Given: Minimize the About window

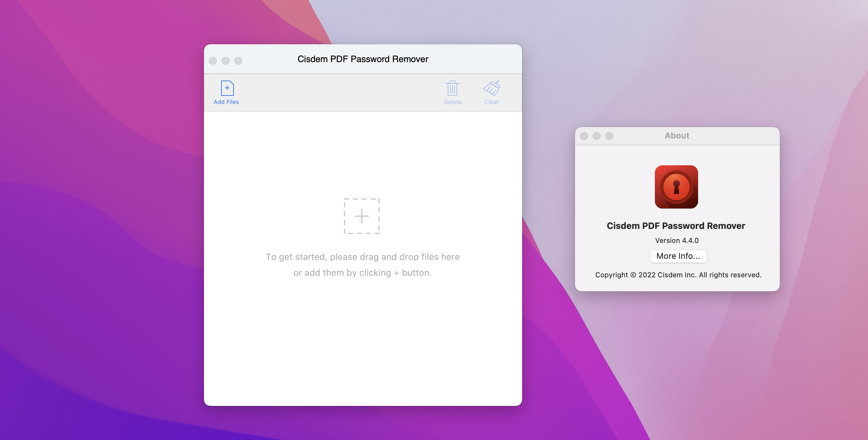Looking at the screenshot, I should click(x=596, y=136).
